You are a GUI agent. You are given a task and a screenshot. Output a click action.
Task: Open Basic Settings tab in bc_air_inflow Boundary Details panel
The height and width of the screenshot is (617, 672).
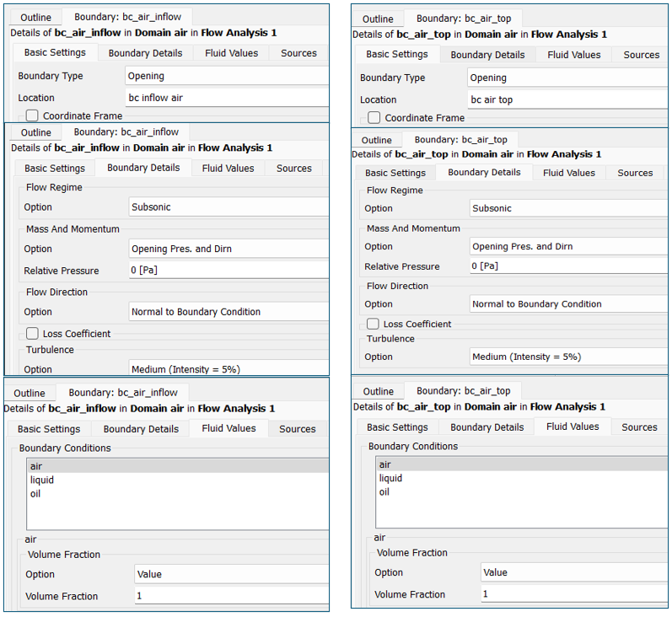coord(55,169)
